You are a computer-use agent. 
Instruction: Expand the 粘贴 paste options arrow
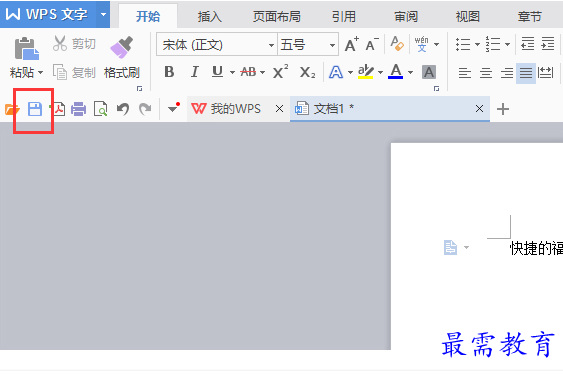pyautogui.click(x=41, y=73)
